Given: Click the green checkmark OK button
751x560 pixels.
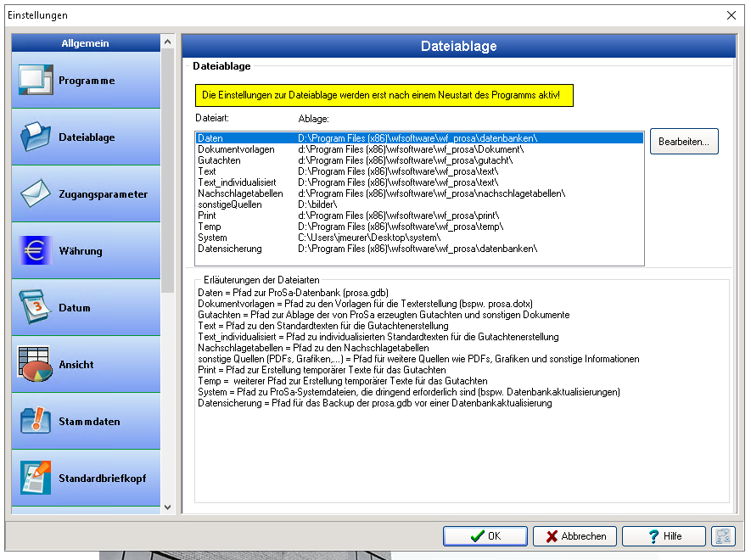Looking at the screenshot, I should click(x=485, y=536).
